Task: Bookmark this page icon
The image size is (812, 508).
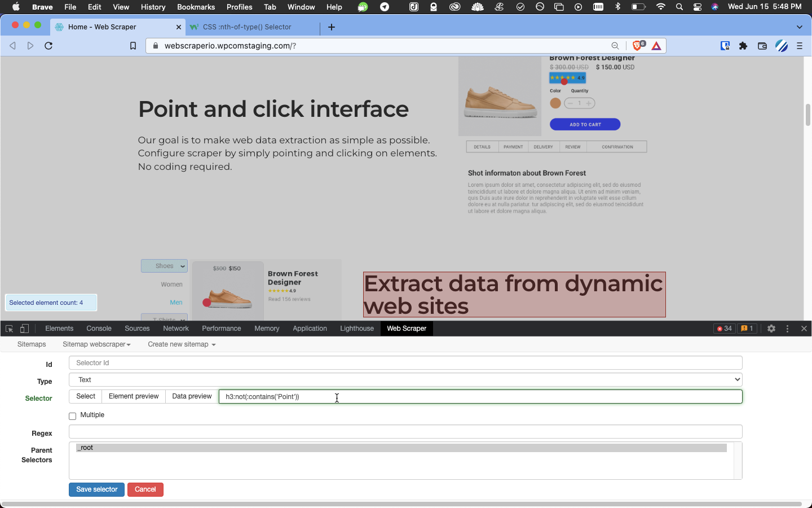Action: tap(133, 46)
